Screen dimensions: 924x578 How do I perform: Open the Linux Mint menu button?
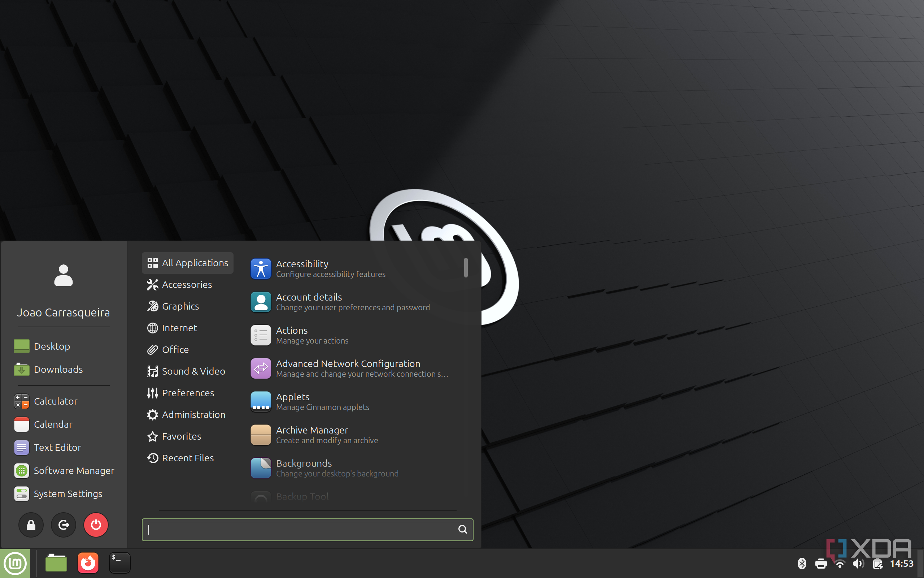15,563
